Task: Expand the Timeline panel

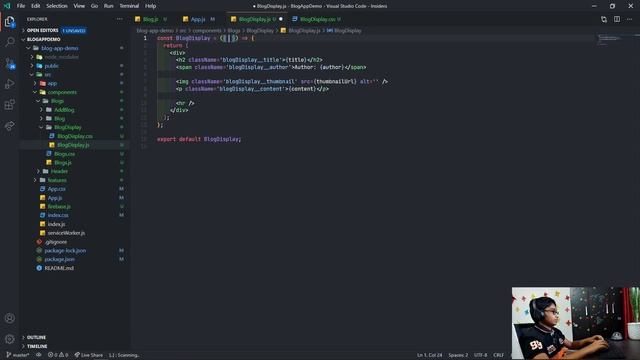Action: tap(37, 347)
